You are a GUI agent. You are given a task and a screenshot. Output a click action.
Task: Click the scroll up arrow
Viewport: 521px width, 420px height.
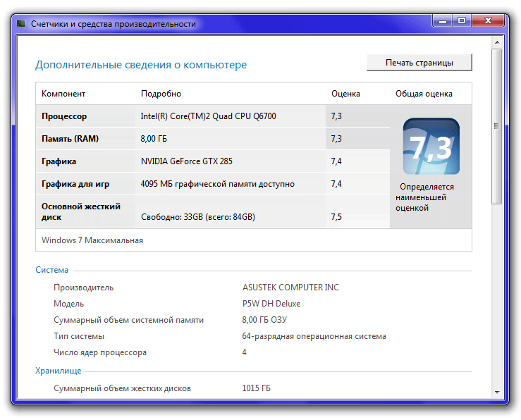pyautogui.click(x=497, y=42)
